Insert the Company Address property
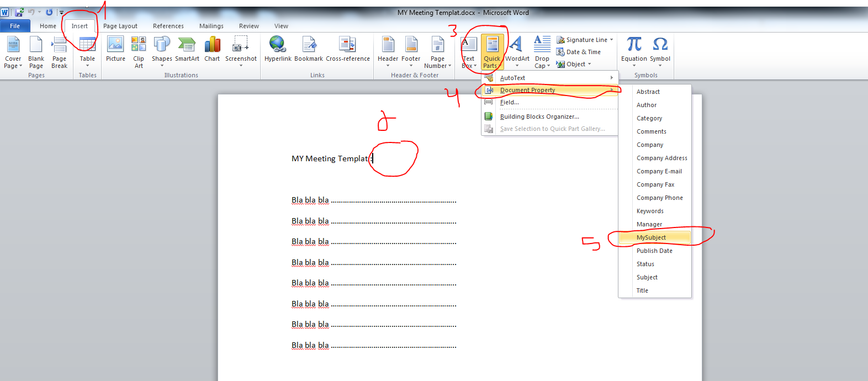868x381 pixels. point(655,158)
